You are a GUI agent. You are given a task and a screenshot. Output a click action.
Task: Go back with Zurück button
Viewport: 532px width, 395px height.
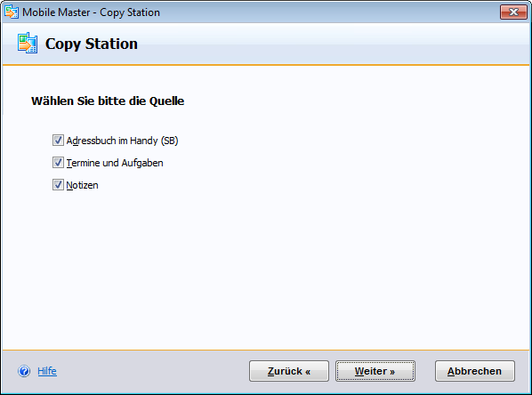289,371
